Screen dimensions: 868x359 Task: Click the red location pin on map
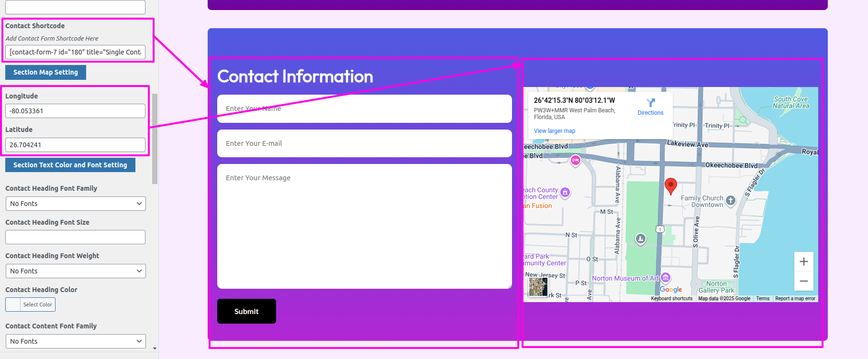(671, 185)
